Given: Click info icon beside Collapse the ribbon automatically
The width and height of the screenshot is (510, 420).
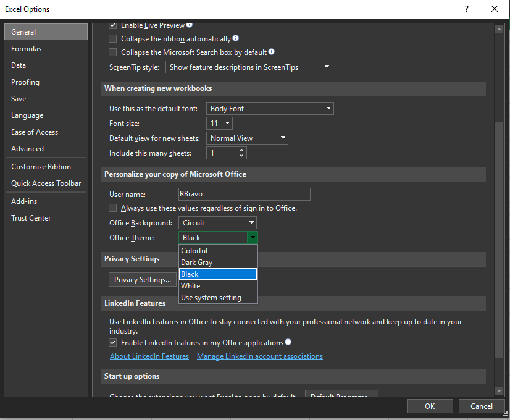Looking at the screenshot, I should 235,38.
